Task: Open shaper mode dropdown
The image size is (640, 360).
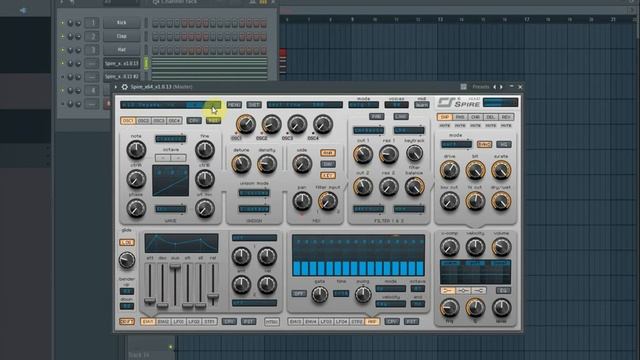Action: coord(456,144)
